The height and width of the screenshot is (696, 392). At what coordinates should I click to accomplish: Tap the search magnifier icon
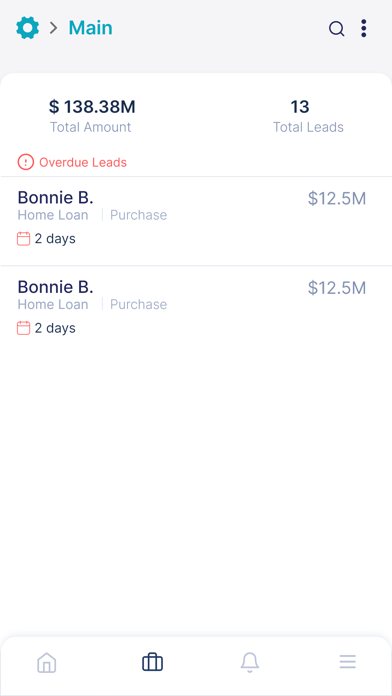[337, 29]
